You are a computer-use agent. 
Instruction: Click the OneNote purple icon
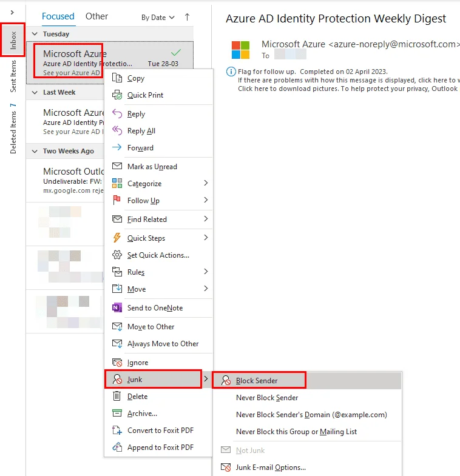pos(117,307)
